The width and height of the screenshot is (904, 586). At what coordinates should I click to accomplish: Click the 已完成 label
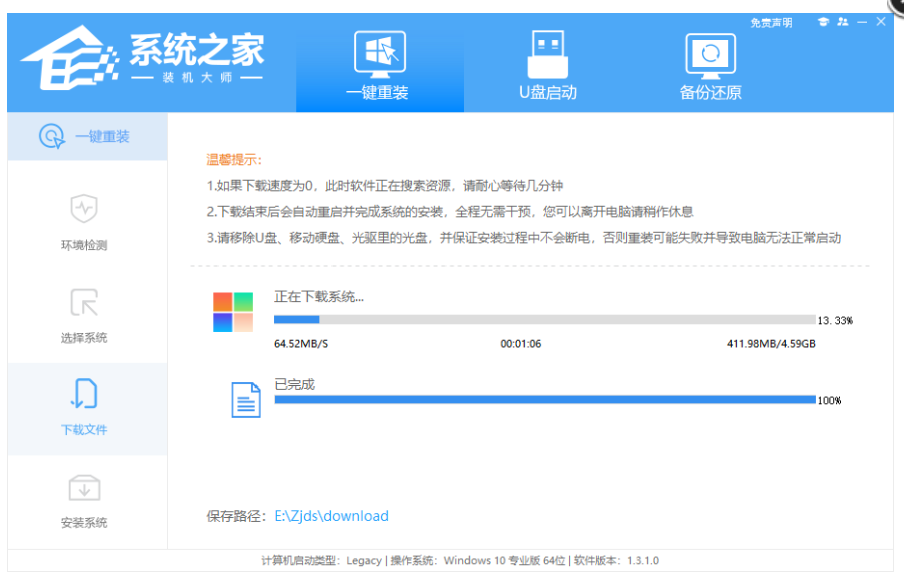pos(295,385)
